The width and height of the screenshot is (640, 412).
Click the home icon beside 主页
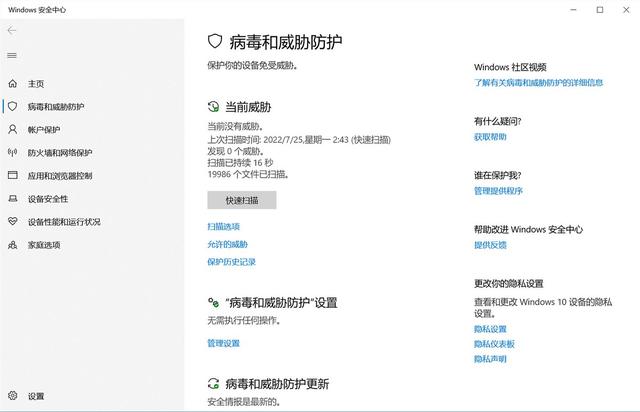(x=13, y=83)
